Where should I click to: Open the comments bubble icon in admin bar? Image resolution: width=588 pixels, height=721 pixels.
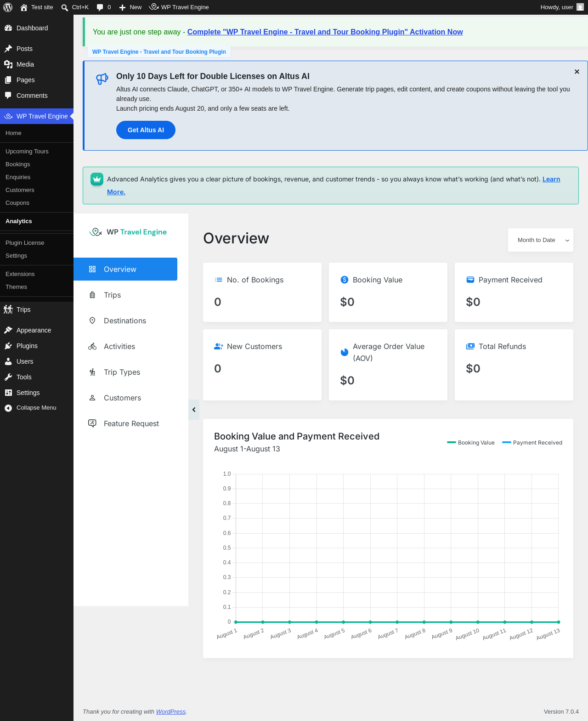[100, 7]
